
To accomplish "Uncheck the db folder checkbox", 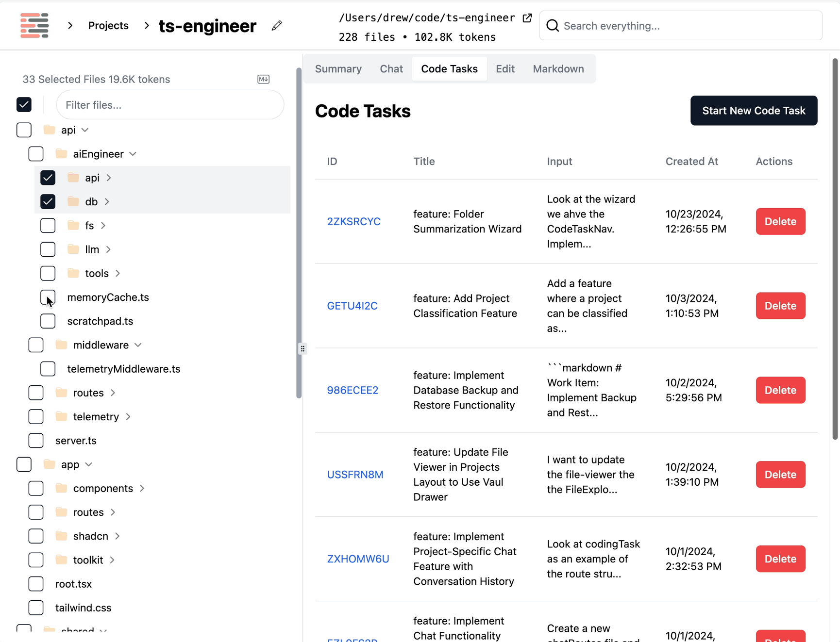I will [48, 201].
